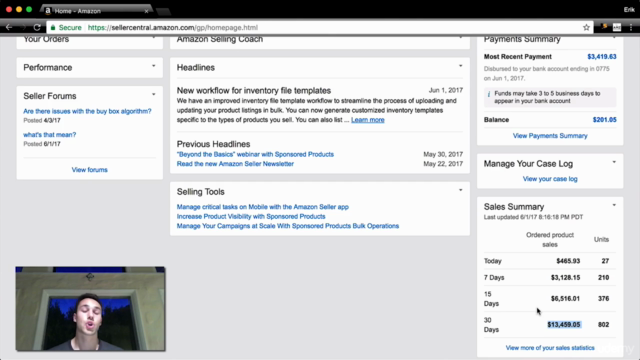Reload the page with refresh icon

pos(37,27)
